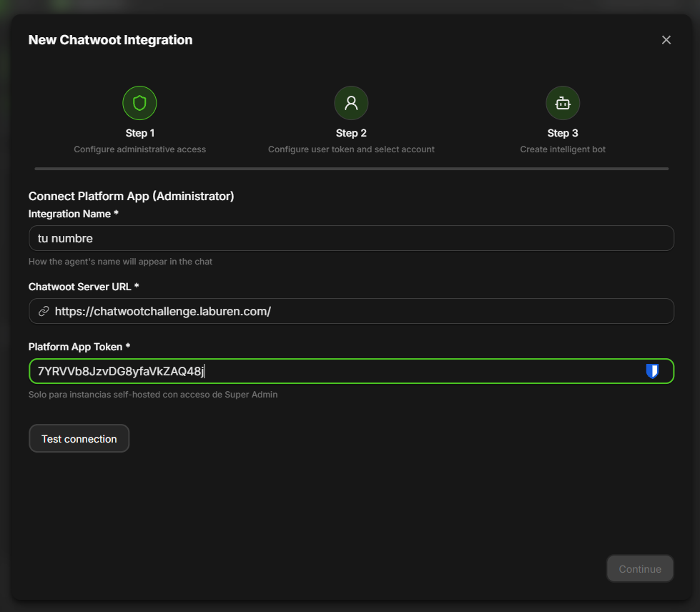Click the link icon inside Server URL field
This screenshot has height=612, width=700.
point(44,311)
